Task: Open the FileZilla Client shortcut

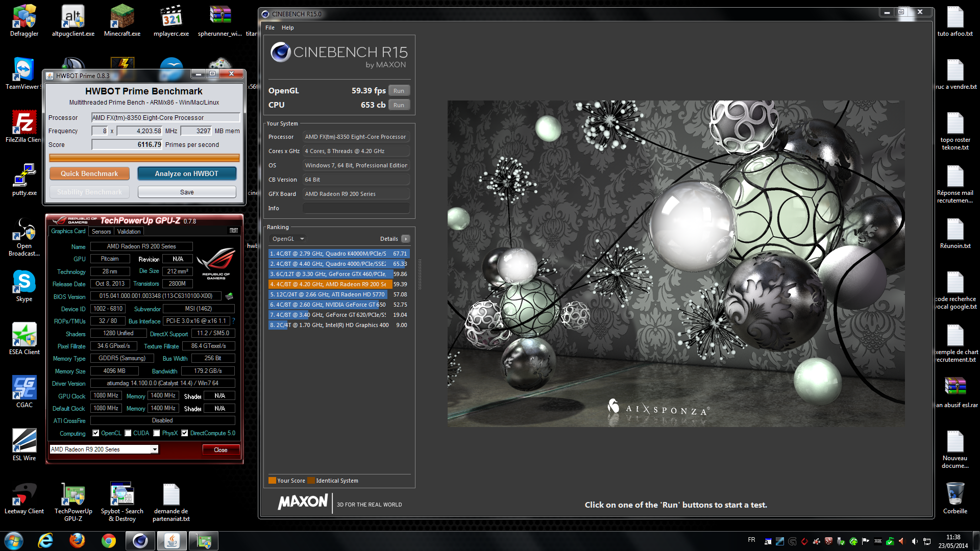Action: point(24,126)
